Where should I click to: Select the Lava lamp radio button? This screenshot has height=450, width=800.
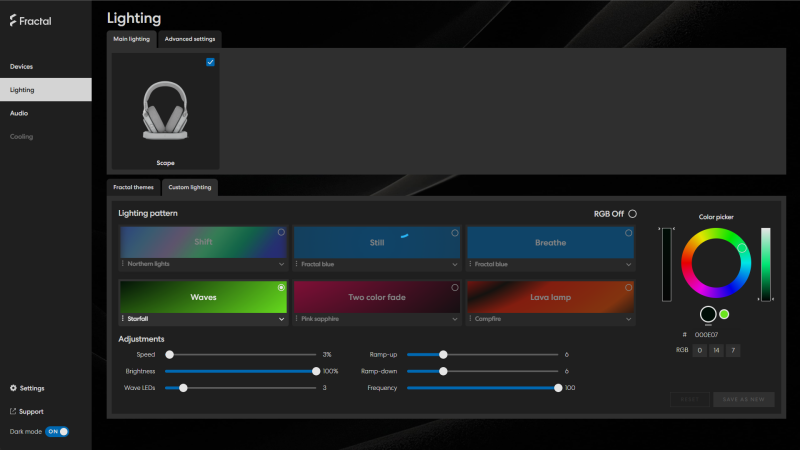pyautogui.click(x=629, y=287)
